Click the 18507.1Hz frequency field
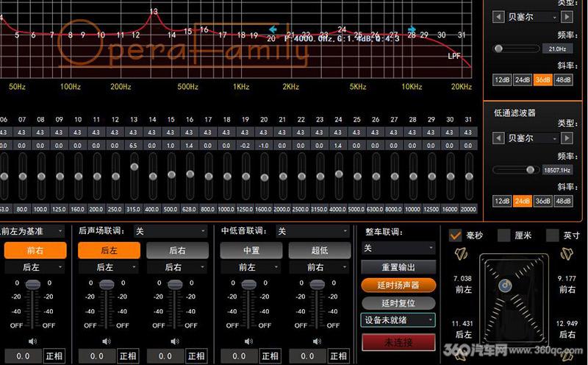The height and width of the screenshot is (365, 588). (557, 170)
